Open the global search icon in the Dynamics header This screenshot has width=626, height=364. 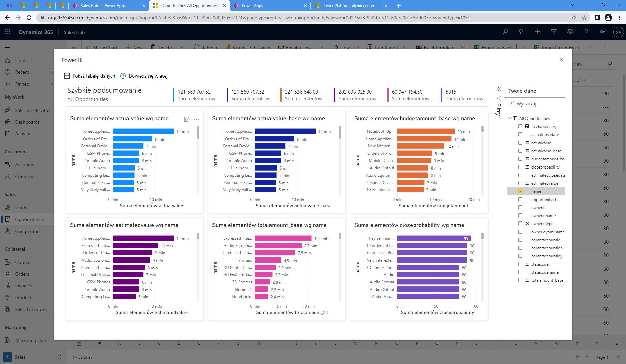coord(505,32)
